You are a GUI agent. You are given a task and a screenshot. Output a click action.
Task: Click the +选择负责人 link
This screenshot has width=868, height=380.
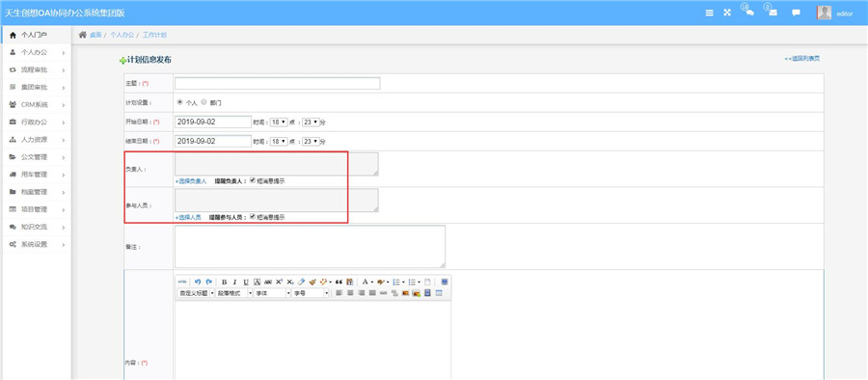pos(191,181)
